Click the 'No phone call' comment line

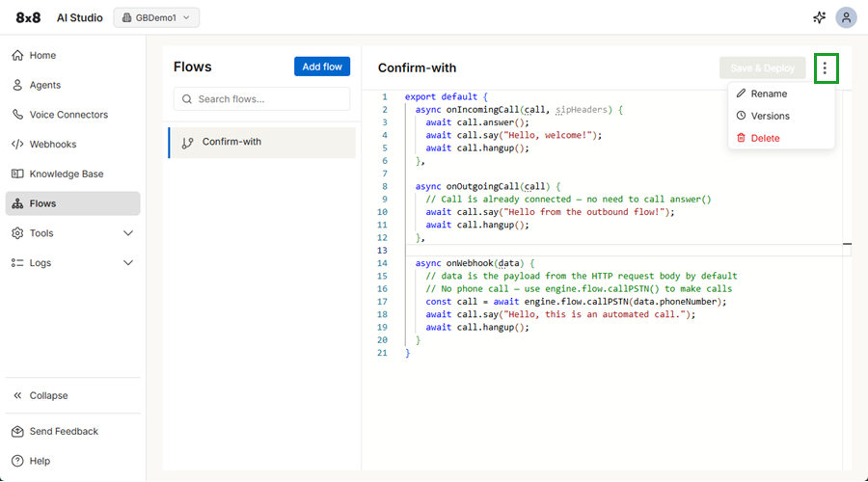pos(579,289)
